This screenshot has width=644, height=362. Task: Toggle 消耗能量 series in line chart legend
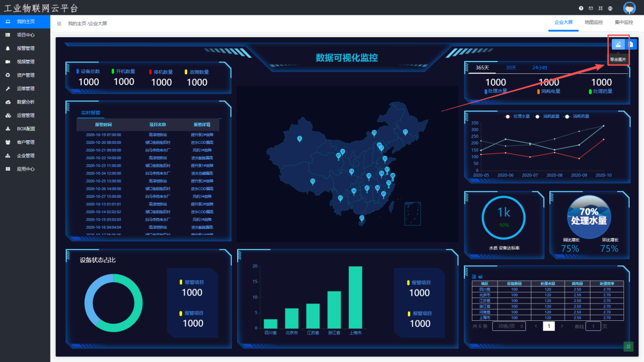point(547,116)
